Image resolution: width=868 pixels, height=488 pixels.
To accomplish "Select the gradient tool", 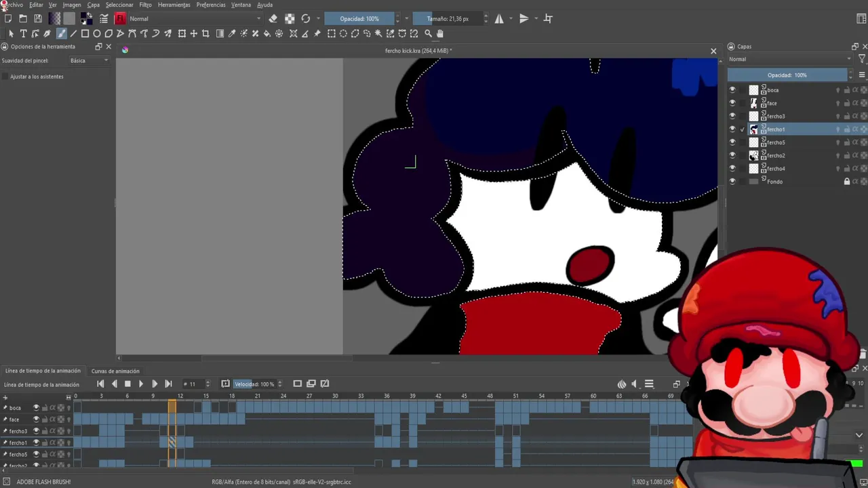I will pyautogui.click(x=220, y=33).
